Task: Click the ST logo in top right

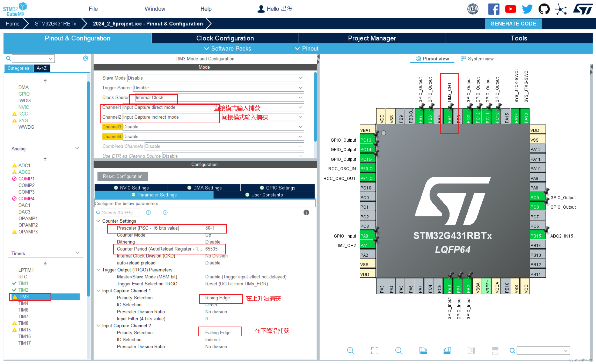Action: [583, 9]
